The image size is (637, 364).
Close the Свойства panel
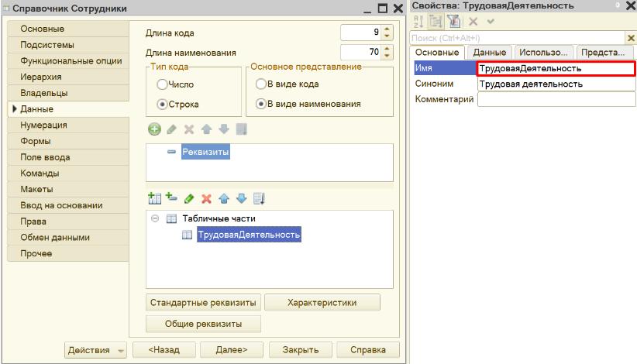[x=632, y=5]
